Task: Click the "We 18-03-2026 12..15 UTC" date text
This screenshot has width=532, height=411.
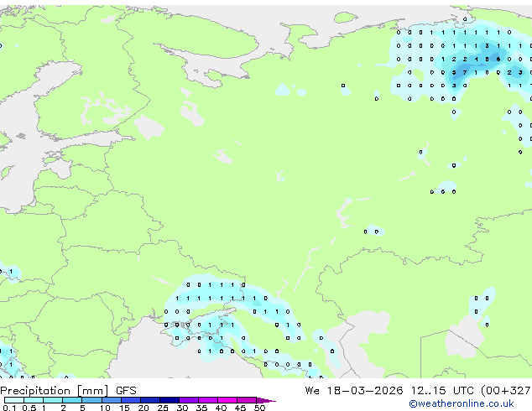Action: pyautogui.click(x=389, y=391)
